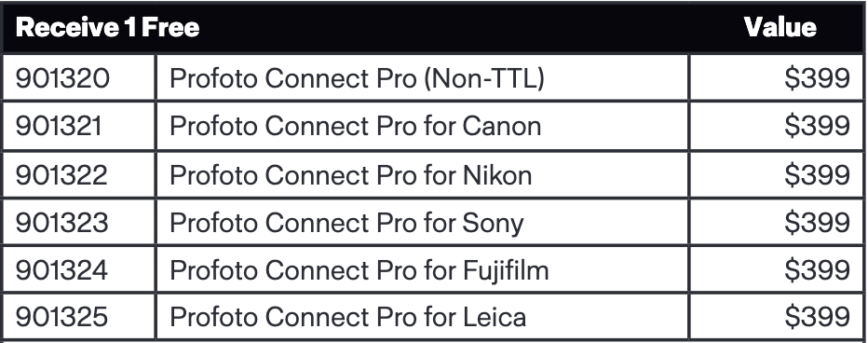Select product code 901321

click(x=59, y=126)
